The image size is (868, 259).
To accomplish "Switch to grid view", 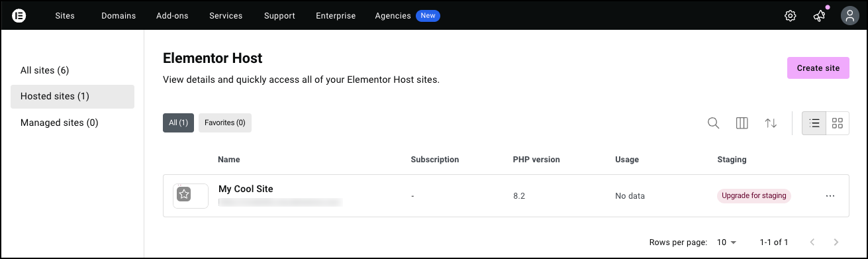I will (x=838, y=123).
